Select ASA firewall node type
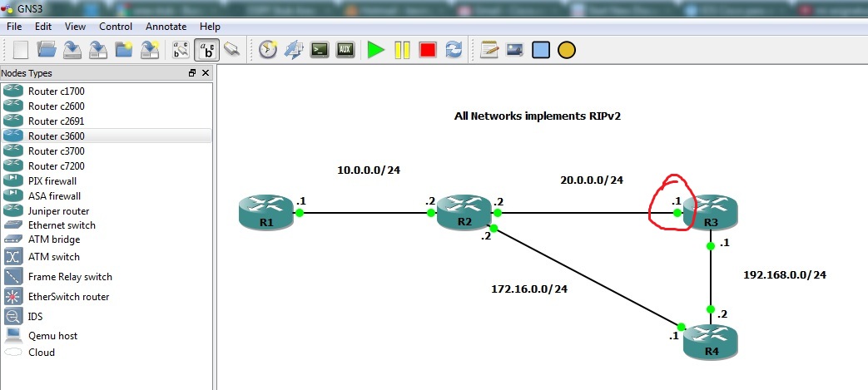 pyautogui.click(x=107, y=195)
